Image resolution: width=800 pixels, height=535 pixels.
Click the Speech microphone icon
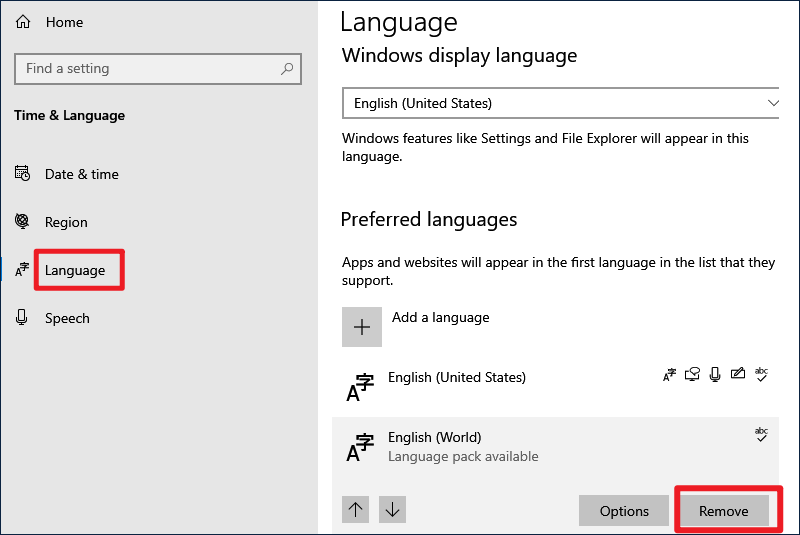(21, 317)
